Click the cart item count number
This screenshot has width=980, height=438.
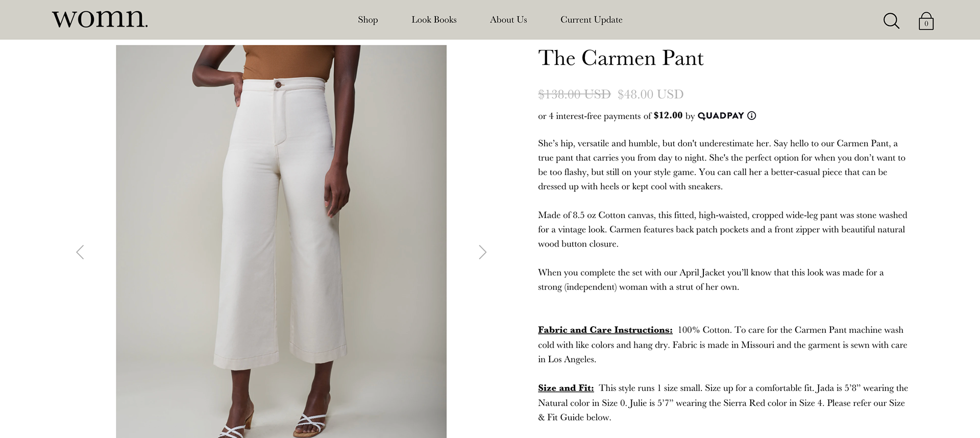pyautogui.click(x=926, y=23)
